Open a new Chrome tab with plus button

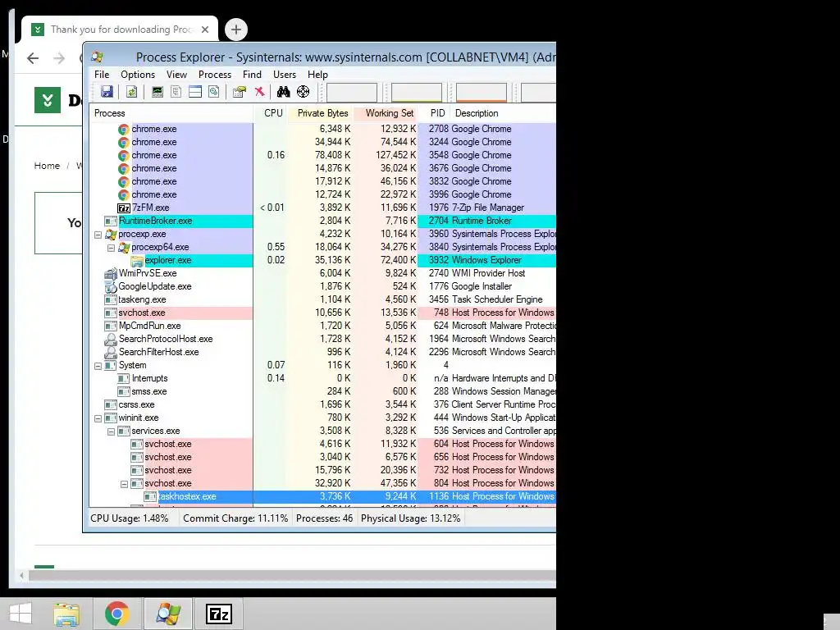pyautogui.click(x=236, y=30)
